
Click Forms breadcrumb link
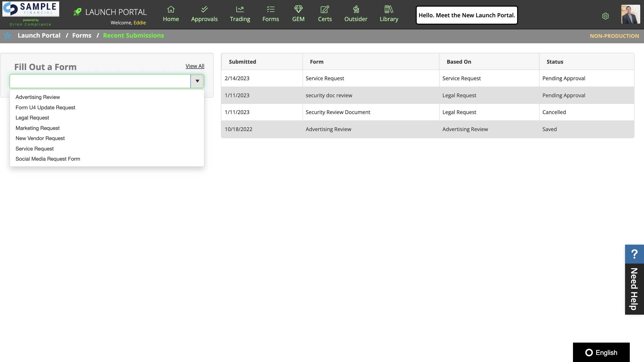pos(82,35)
